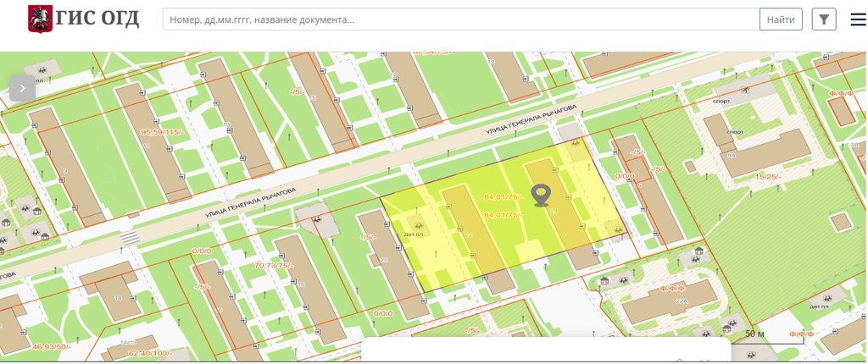Click the 50 м scale bar
The image size is (868, 364).
[754, 335]
